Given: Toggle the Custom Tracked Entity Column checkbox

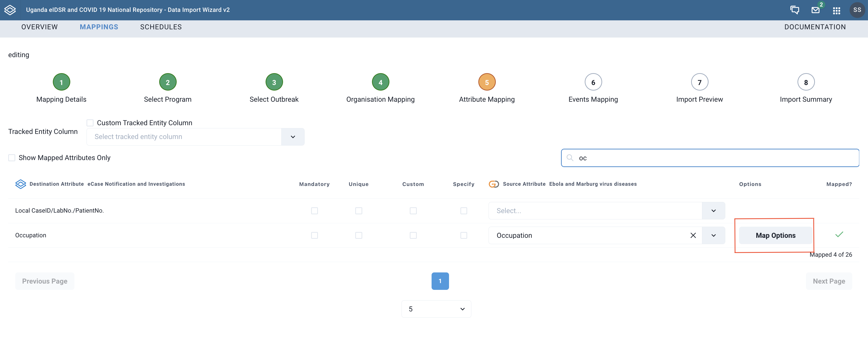Looking at the screenshot, I should (90, 122).
